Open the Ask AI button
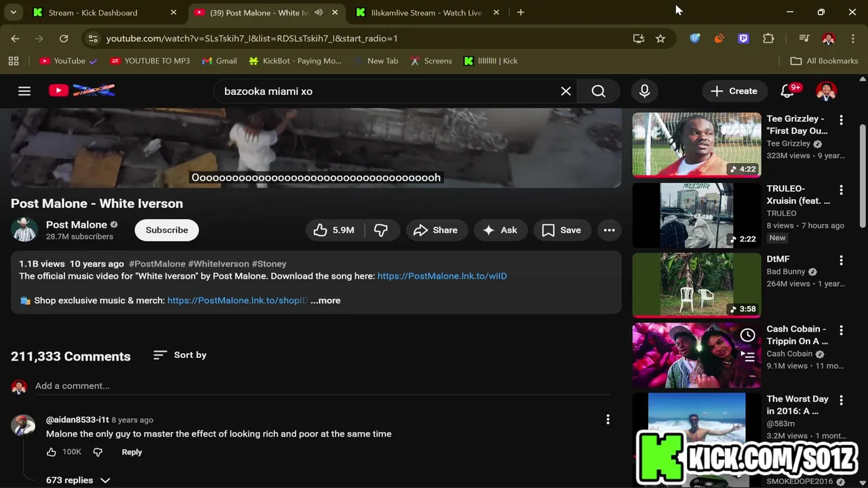868x488 pixels. coord(500,230)
